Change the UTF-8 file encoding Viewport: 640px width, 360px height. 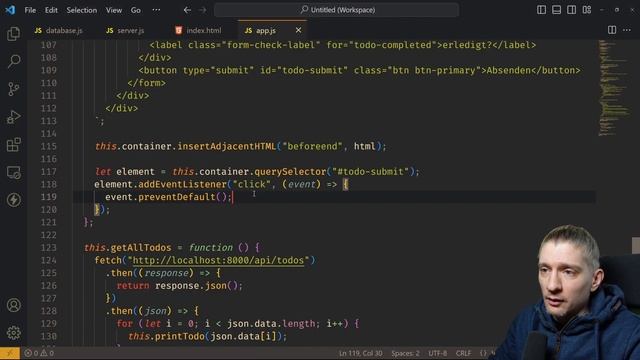tap(438, 353)
